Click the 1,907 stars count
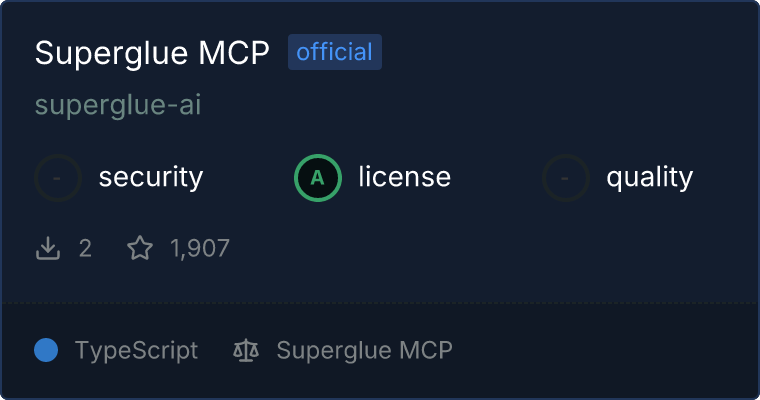 pyautogui.click(x=200, y=248)
